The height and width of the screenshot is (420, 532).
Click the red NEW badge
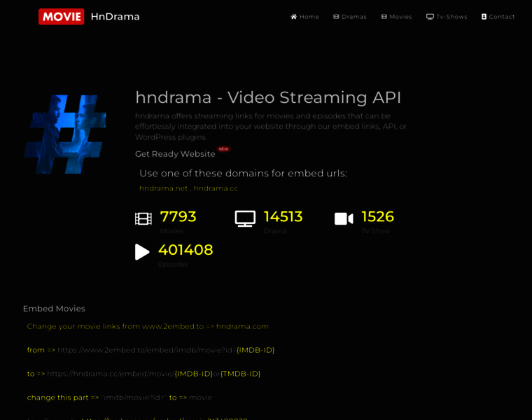[x=223, y=149]
